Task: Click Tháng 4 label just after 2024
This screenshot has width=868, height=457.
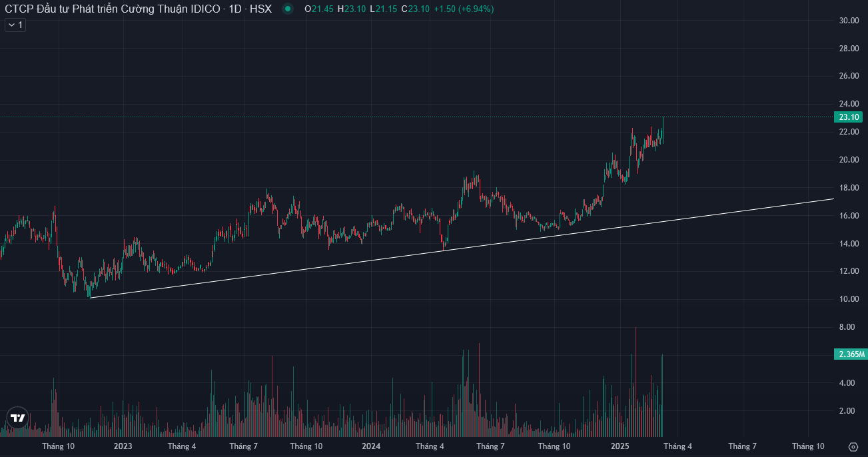Action: coord(430,446)
